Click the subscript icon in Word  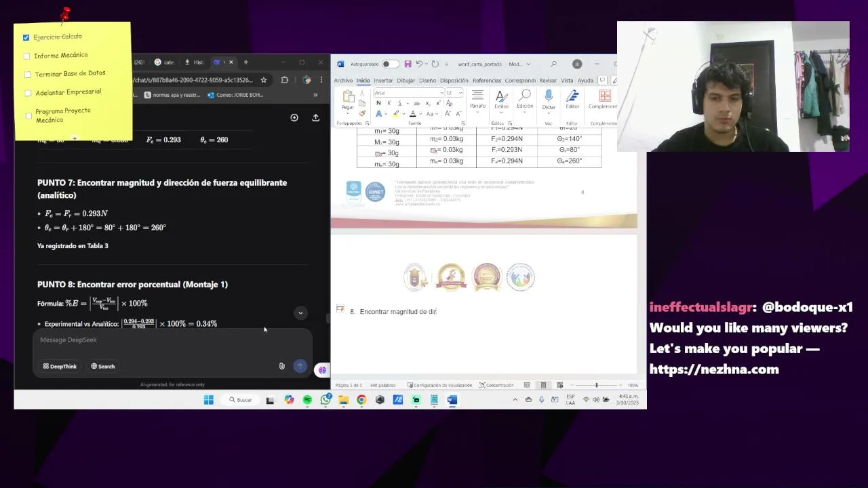428,103
